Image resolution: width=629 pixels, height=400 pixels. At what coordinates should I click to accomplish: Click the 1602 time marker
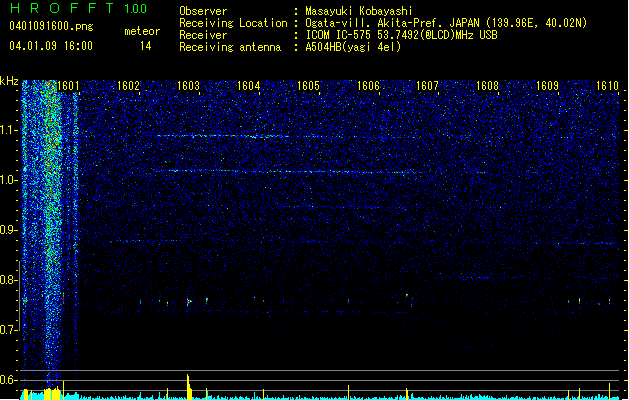128,85
